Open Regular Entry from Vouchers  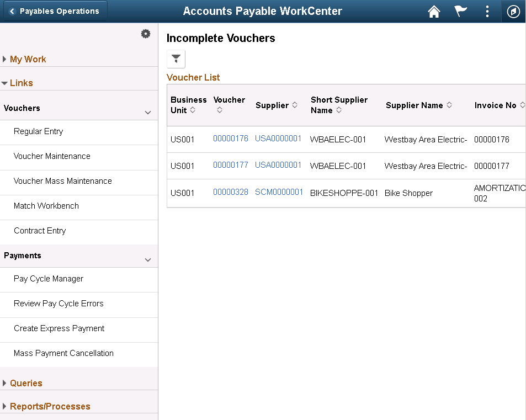pos(39,131)
